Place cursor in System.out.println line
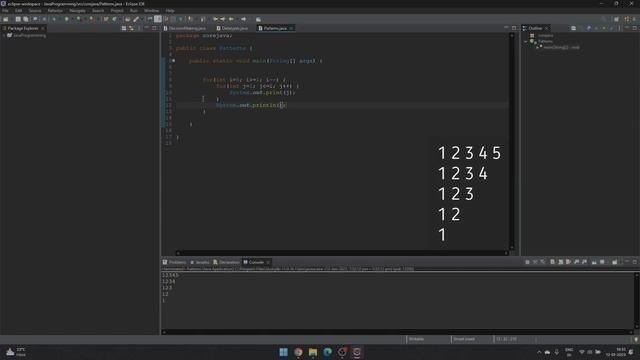 click(251, 105)
